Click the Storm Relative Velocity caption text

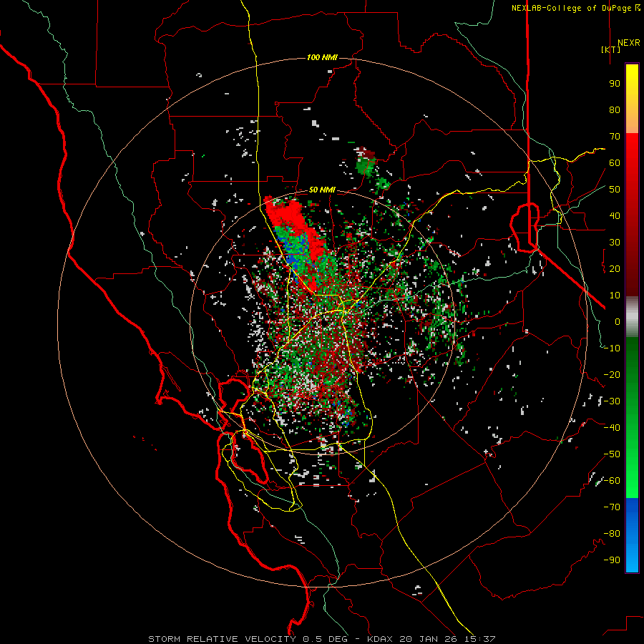[321, 639]
